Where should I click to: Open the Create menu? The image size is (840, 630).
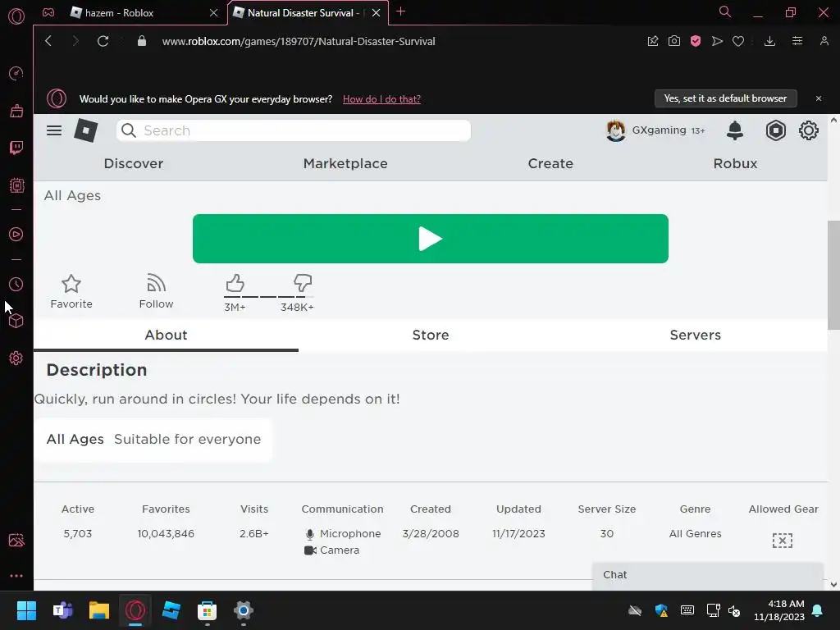point(550,163)
